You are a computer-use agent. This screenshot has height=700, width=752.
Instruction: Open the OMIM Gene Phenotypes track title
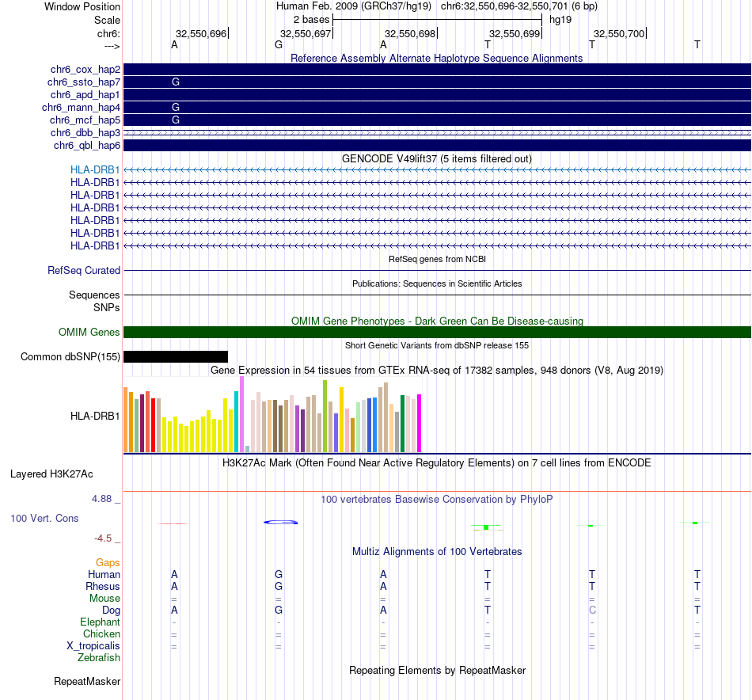click(x=437, y=321)
